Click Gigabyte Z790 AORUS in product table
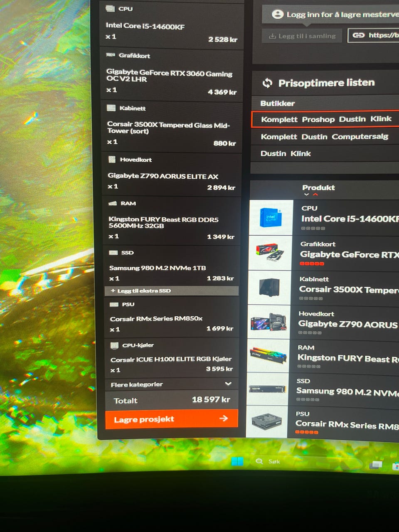Viewport: 399px width, 532px height. [x=348, y=324]
